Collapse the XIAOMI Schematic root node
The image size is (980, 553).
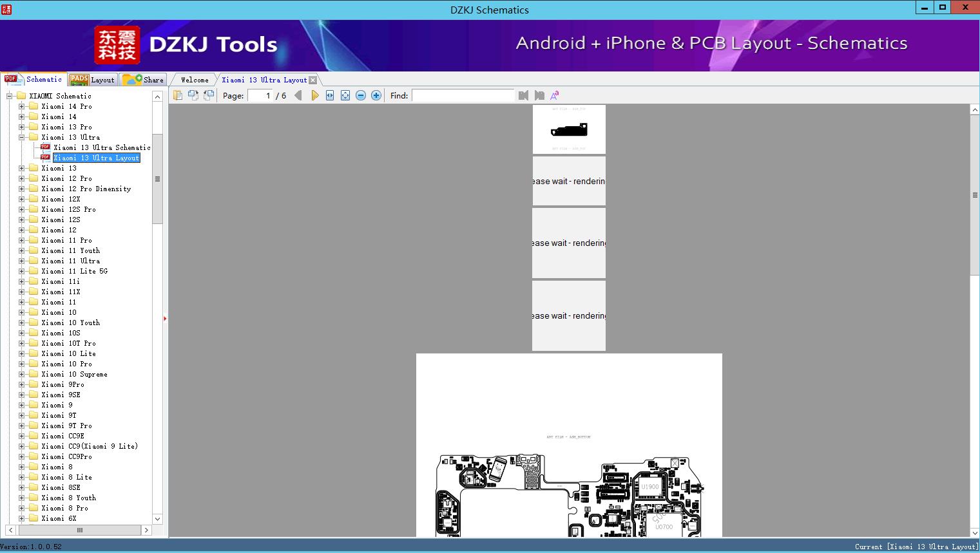9,96
